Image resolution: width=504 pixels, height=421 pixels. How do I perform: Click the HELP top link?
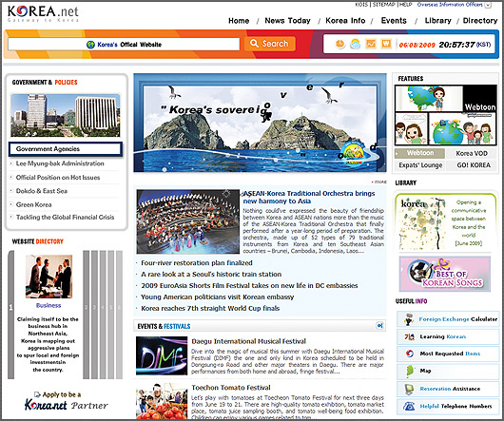click(x=406, y=5)
